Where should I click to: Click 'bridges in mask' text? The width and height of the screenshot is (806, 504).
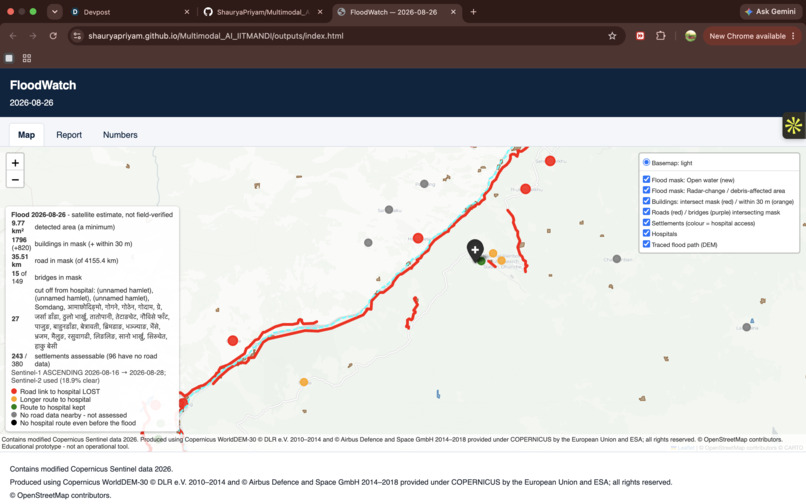click(58, 277)
